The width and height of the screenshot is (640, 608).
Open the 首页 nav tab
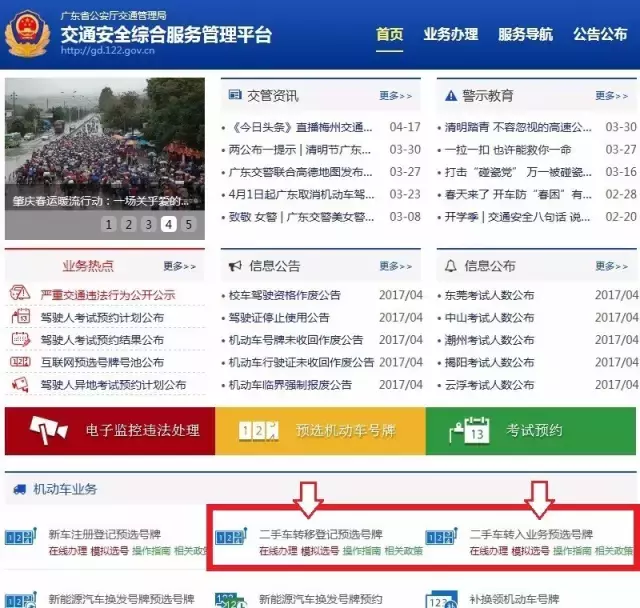(x=389, y=34)
